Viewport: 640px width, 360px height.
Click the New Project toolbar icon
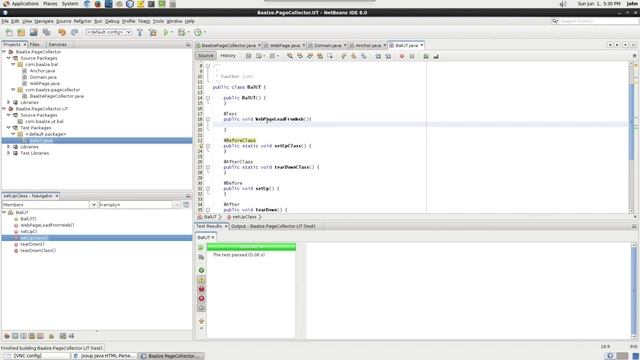click(x=21, y=32)
